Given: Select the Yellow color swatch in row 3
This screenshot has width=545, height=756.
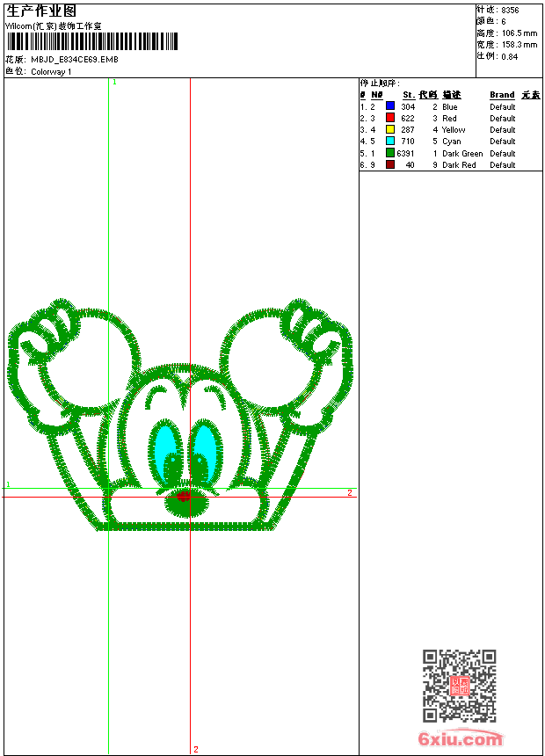Looking at the screenshot, I should 390,129.
